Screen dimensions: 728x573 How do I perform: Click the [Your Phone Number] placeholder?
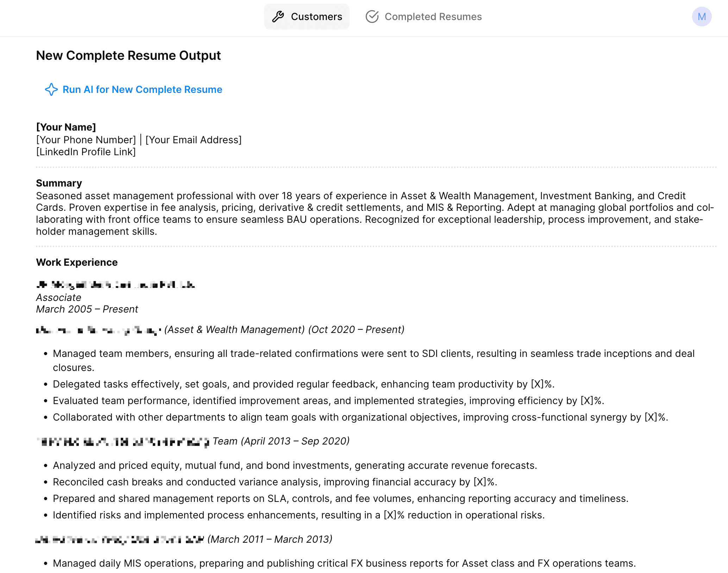(86, 139)
